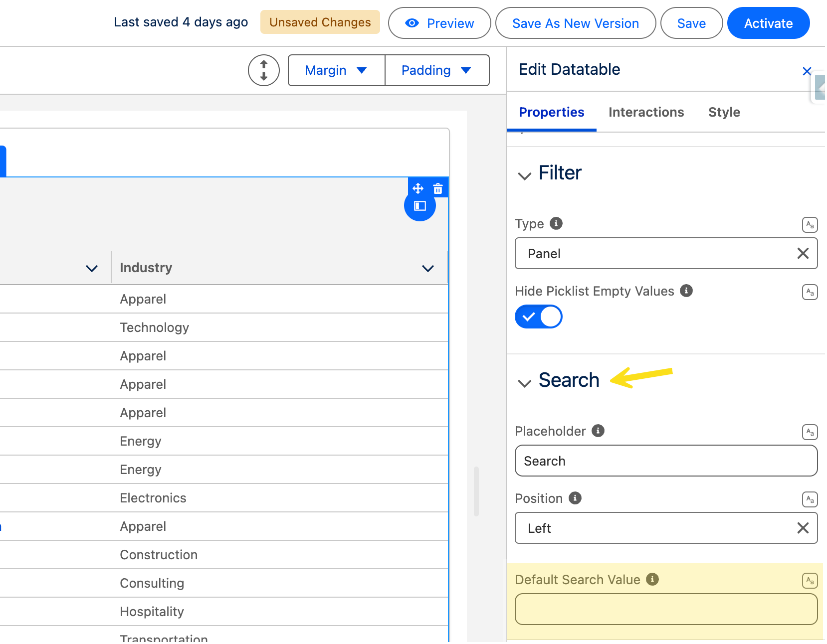Collapse the Filter section
The image size is (827, 644).
pos(524,175)
